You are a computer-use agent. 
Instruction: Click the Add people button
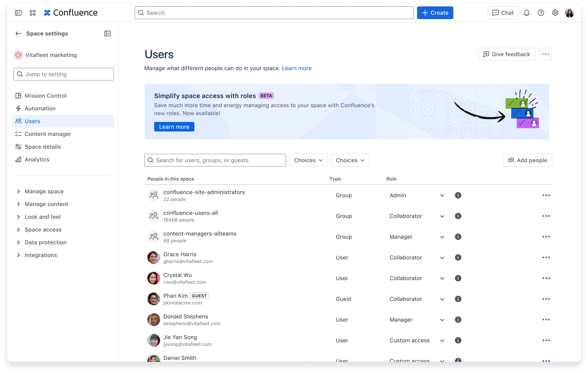point(527,160)
